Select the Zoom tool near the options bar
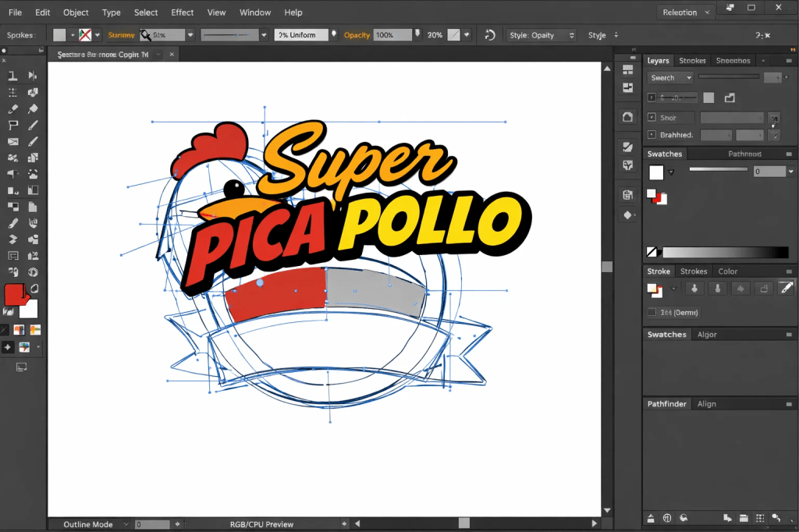Image resolution: width=799 pixels, height=532 pixels. click(x=145, y=34)
